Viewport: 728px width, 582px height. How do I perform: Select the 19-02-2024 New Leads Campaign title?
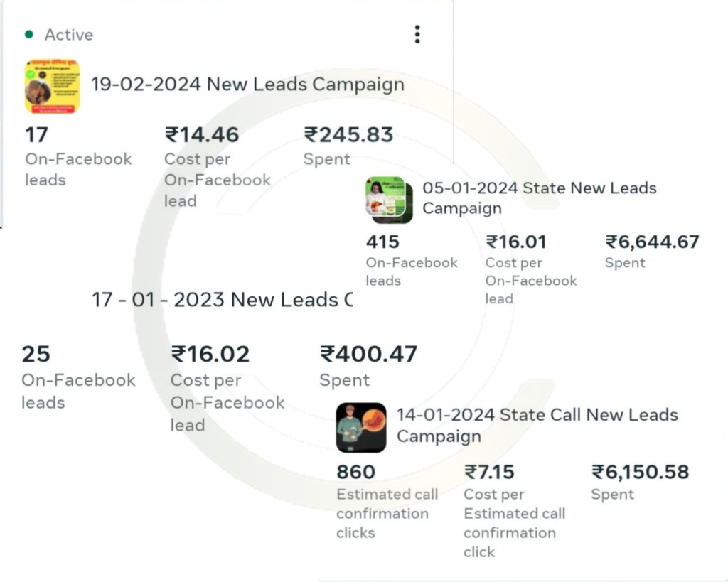[x=247, y=85]
